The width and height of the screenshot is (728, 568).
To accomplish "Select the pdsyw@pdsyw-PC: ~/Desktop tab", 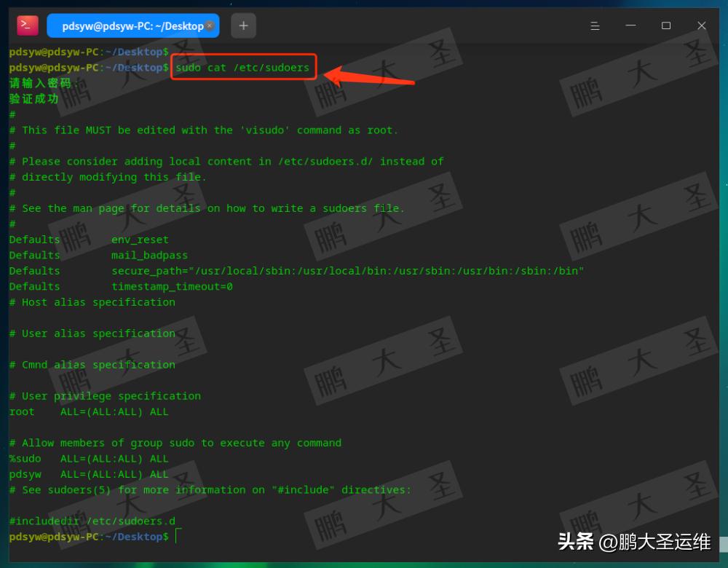I will tap(132, 26).
